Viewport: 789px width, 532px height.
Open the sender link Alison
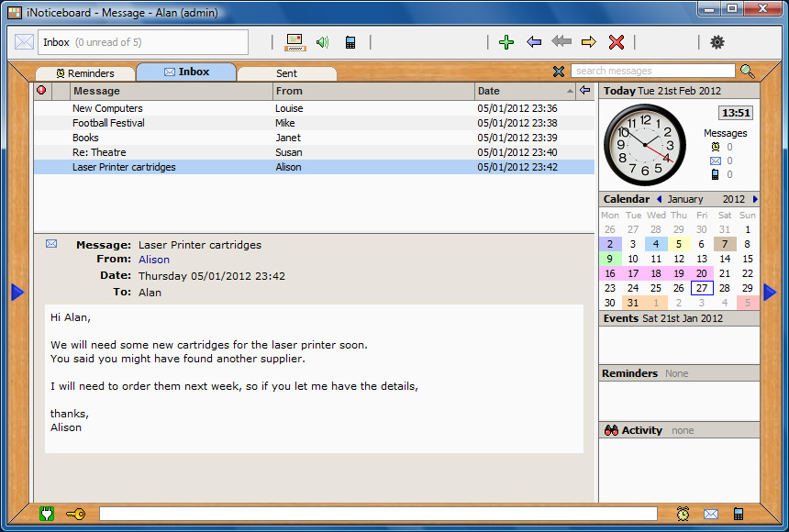click(x=153, y=260)
